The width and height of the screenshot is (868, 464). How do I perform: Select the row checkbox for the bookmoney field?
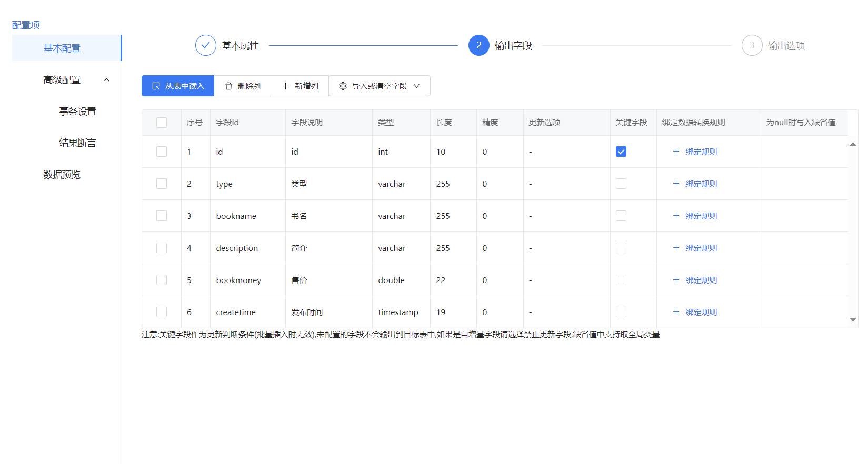pyautogui.click(x=162, y=280)
